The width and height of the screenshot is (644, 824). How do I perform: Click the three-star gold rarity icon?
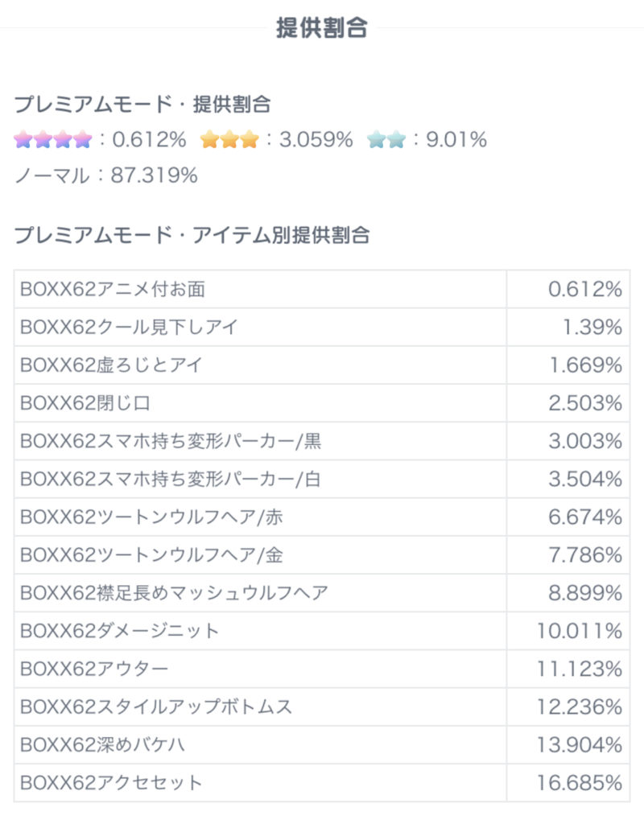(x=229, y=140)
